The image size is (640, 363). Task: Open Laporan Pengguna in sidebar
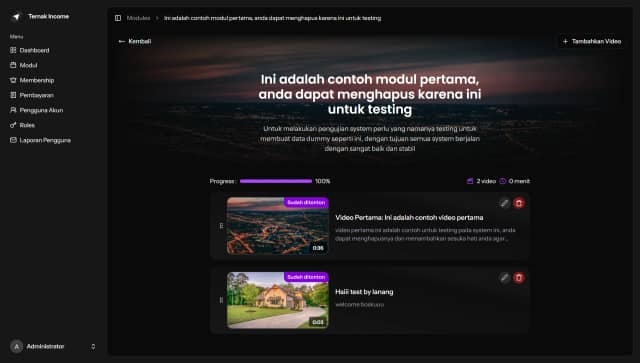40,140
